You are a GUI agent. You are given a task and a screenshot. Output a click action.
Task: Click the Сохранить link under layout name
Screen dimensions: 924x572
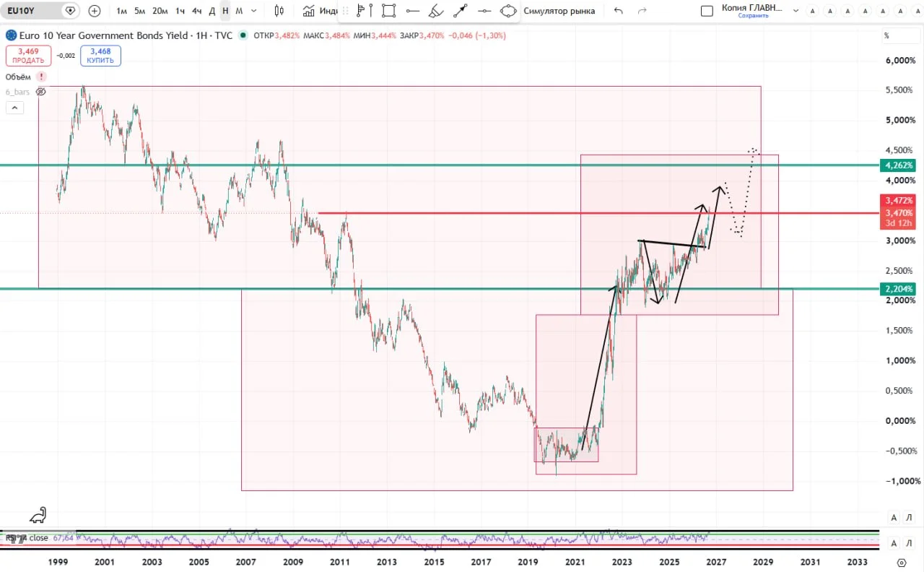(x=753, y=15)
